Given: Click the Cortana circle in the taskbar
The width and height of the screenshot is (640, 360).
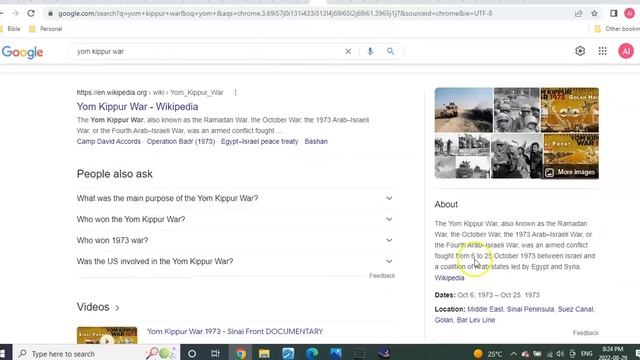Looking at the screenshot, I should [192, 353].
